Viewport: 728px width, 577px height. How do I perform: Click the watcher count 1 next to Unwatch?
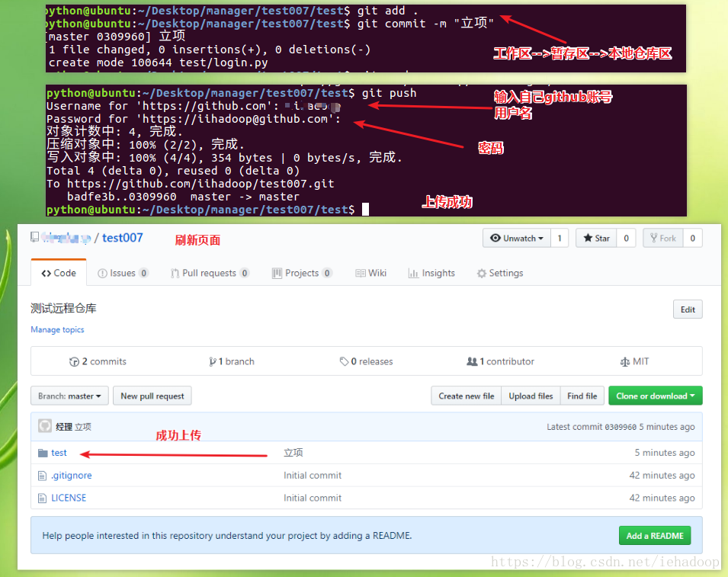(x=560, y=238)
